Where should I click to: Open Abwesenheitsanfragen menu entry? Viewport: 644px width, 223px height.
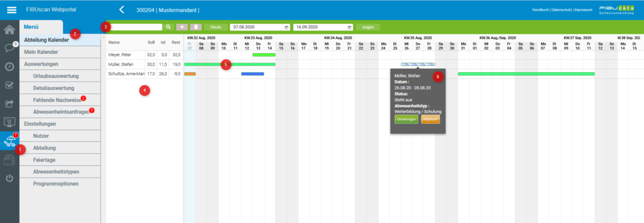(61, 112)
